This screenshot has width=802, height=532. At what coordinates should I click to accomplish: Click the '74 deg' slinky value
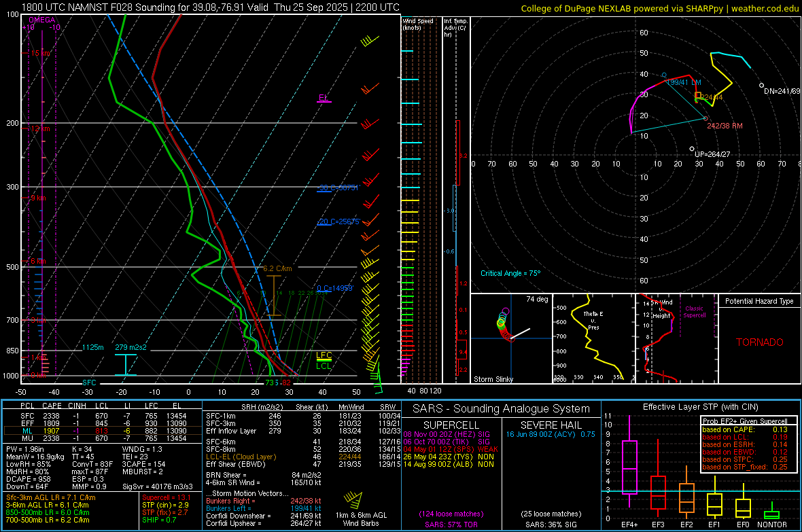pyautogui.click(x=537, y=299)
